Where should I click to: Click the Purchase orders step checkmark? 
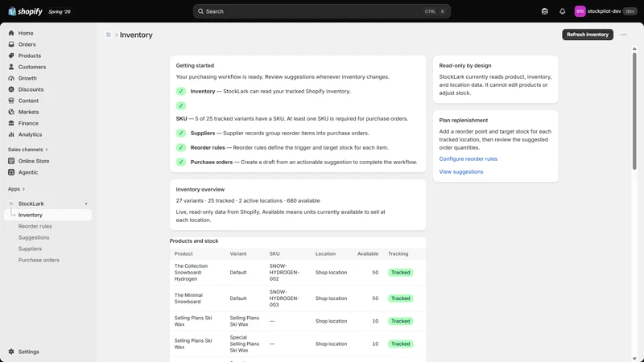[x=180, y=162]
